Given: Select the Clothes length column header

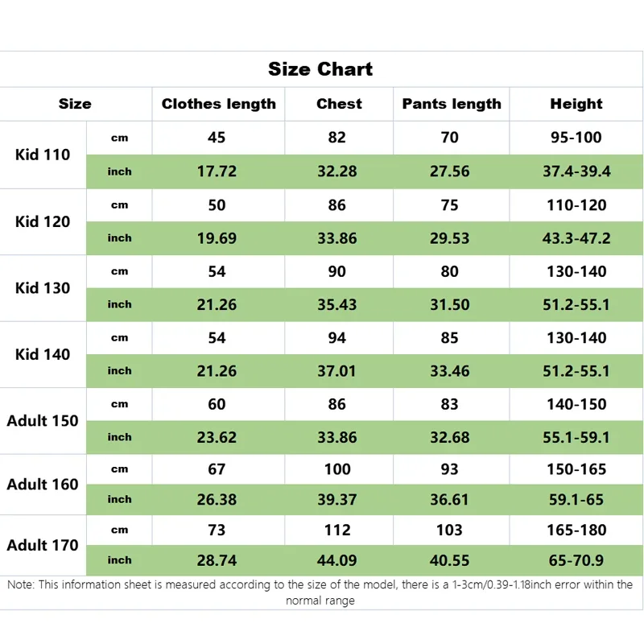Looking at the screenshot, I should [218, 104].
